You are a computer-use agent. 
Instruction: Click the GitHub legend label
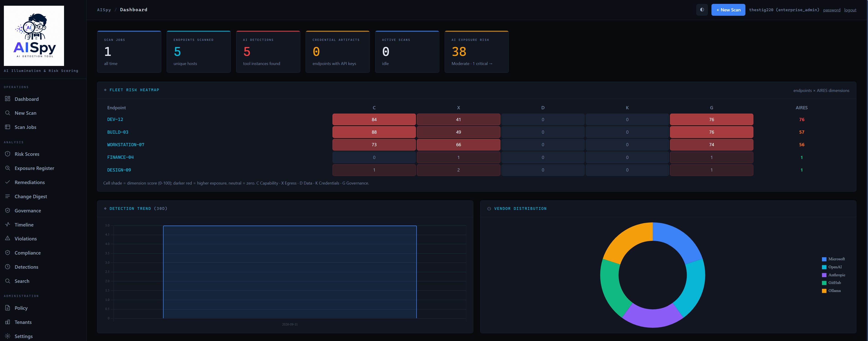835,283
